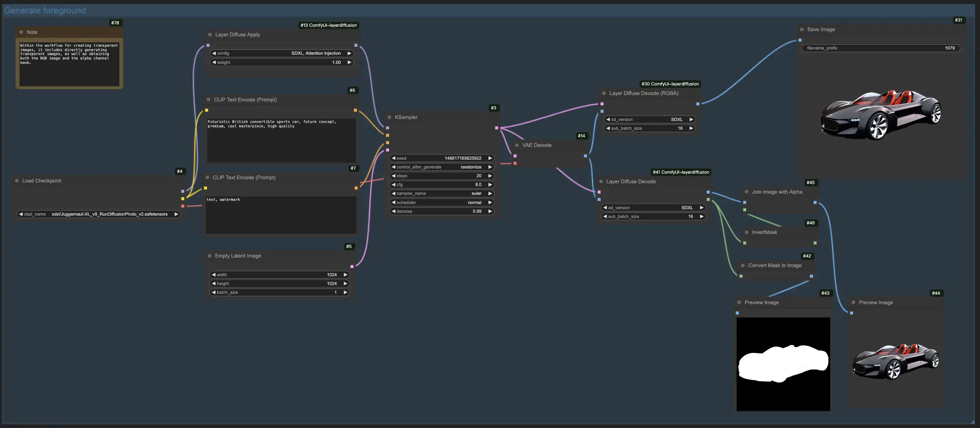980x428 pixels.
Task: Edit the positive prompt about convertible sports car
Action: click(281, 140)
